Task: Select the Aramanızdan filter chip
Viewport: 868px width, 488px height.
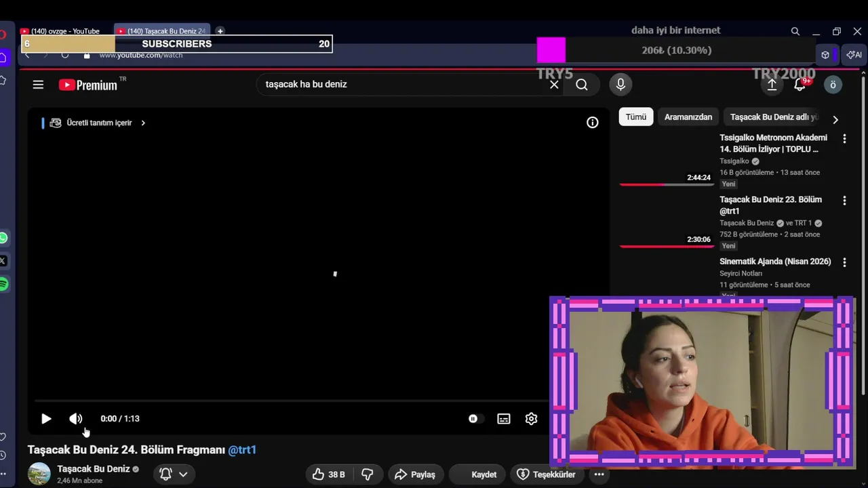Action: coord(688,117)
